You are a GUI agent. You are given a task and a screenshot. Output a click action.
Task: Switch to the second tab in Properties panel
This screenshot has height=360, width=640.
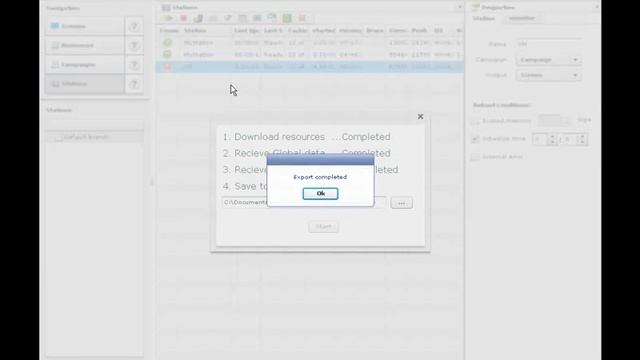click(522, 18)
